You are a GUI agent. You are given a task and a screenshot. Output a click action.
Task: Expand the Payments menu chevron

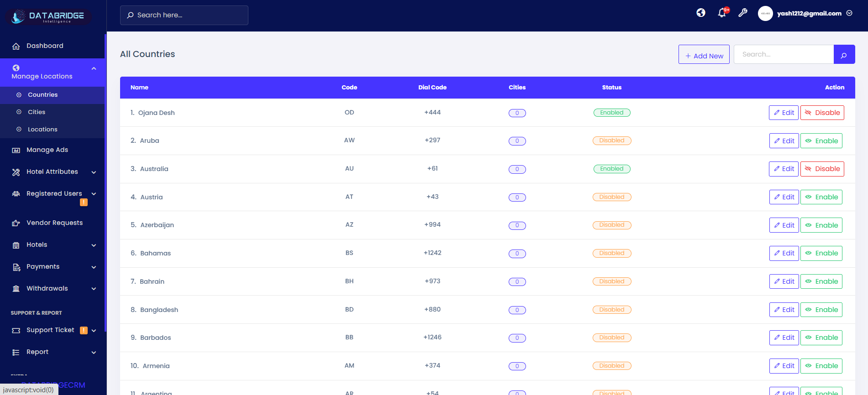94,267
